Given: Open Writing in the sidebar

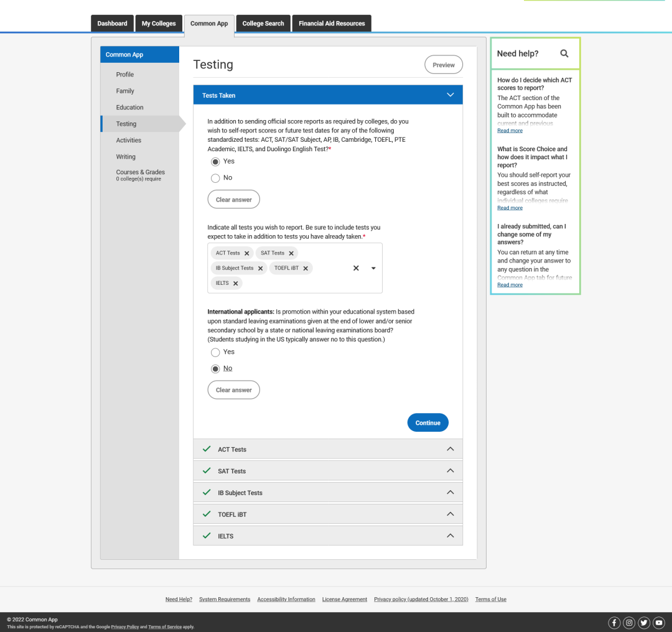Looking at the screenshot, I should (126, 157).
